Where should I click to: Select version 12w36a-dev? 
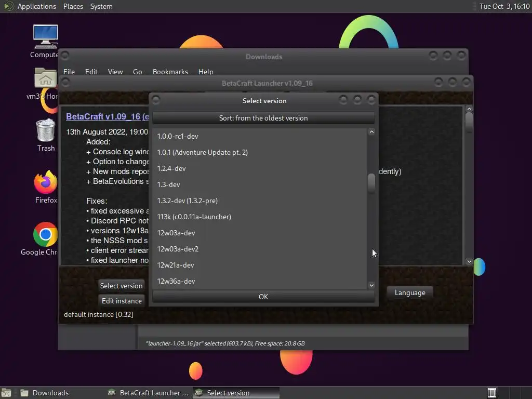coord(260,281)
